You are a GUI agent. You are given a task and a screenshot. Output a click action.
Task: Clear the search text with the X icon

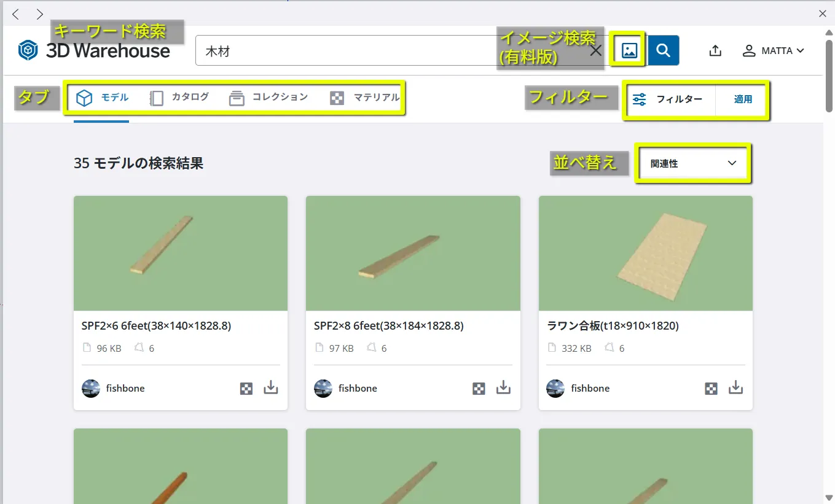tap(596, 51)
